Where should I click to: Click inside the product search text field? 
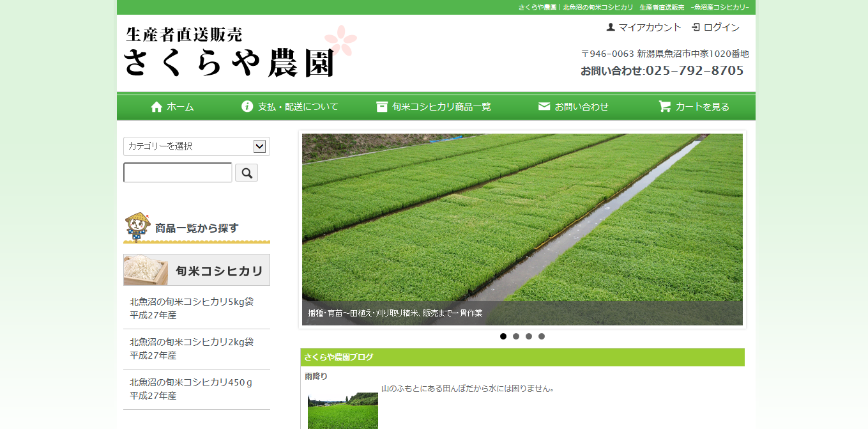pyautogui.click(x=178, y=173)
